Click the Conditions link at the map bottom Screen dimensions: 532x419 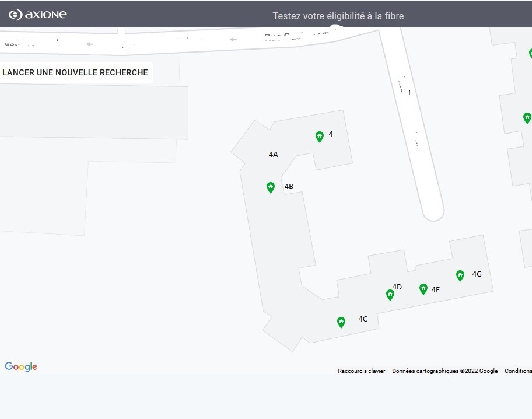coord(518,371)
